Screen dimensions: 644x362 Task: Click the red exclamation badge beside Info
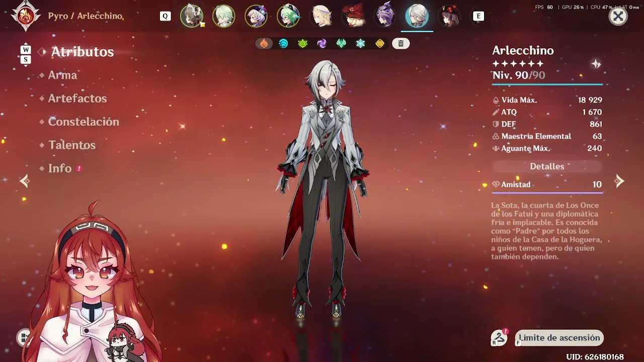click(79, 168)
